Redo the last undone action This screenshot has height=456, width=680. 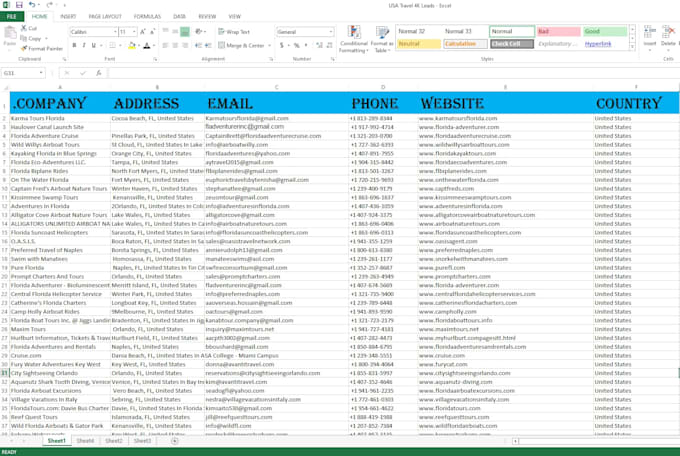coord(49,5)
